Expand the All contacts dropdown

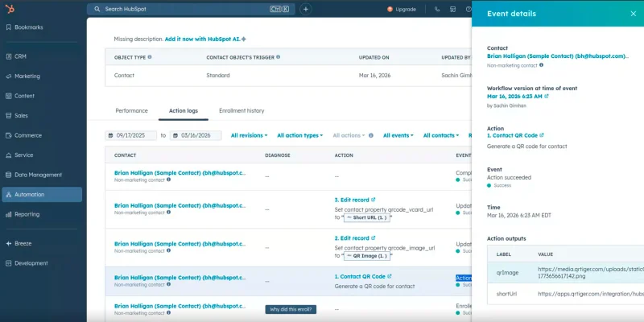[x=441, y=135]
